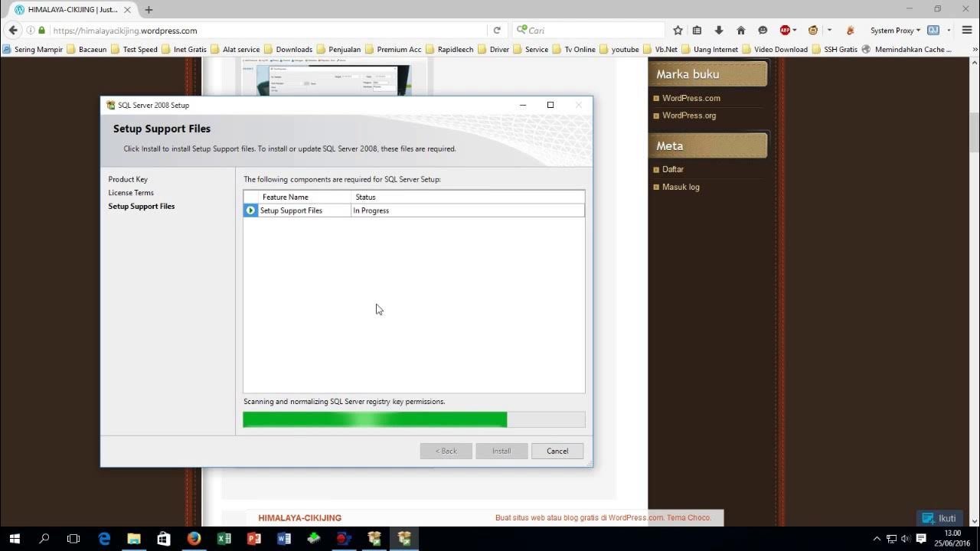Reload the current page in Firefox
980x551 pixels.
(x=497, y=31)
